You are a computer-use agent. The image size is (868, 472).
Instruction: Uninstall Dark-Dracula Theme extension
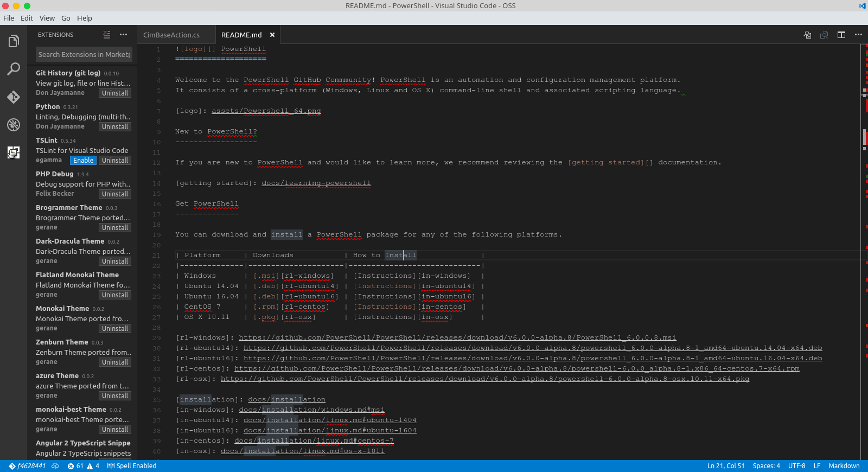[115, 261]
